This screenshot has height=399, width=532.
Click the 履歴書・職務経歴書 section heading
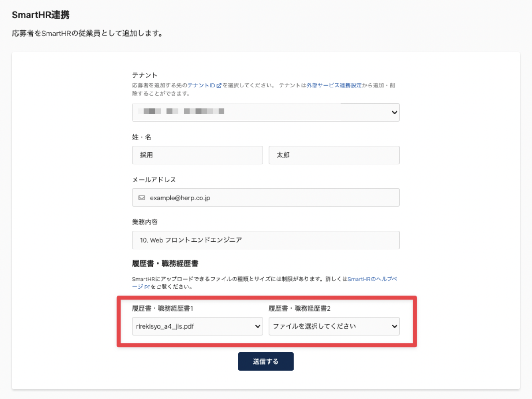tap(165, 264)
